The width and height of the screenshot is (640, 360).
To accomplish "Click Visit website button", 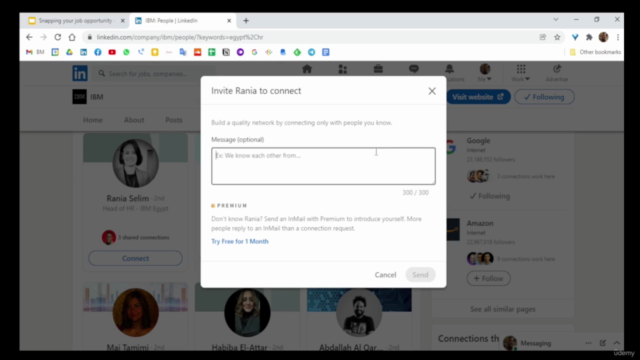I will [x=478, y=97].
